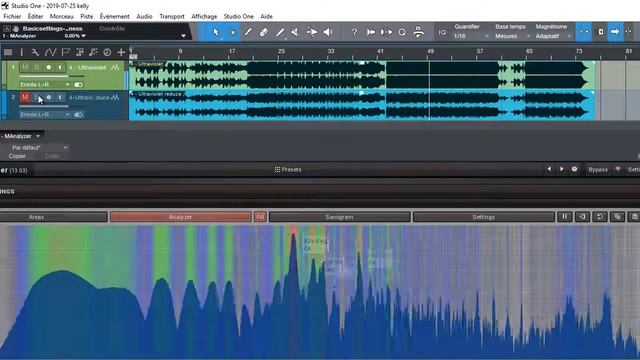Show automation curve icon
The height and width of the screenshot is (360, 640).
coord(50,52)
